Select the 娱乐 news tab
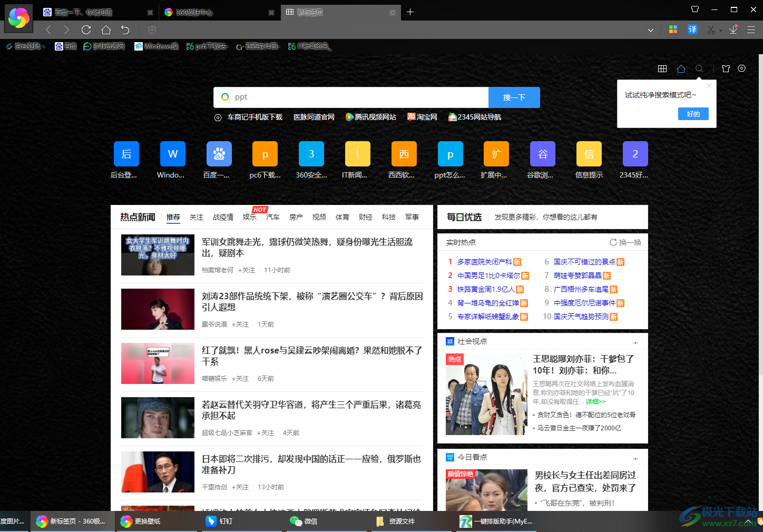This screenshot has height=532, width=763. (250, 217)
